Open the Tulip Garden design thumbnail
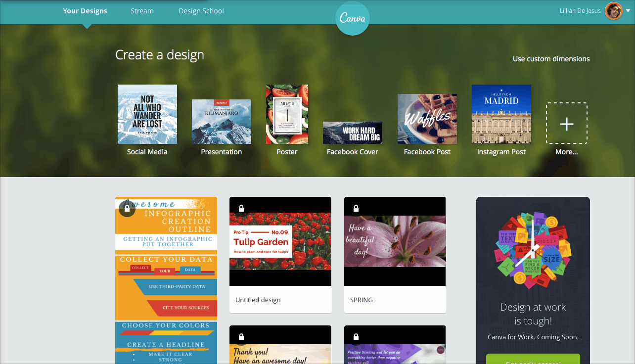 tap(280, 241)
